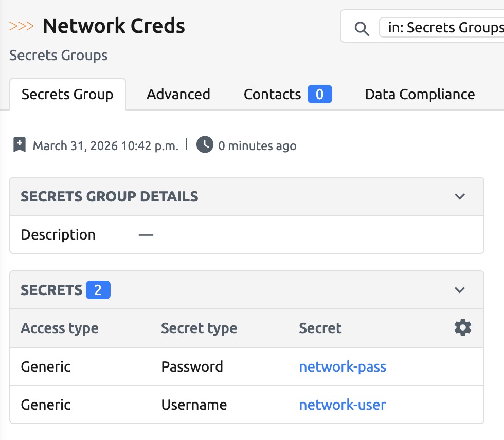Click the orange triple-arrow icon beside Network Creds
Viewport: 504px width, 440px height.
click(x=22, y=26)
